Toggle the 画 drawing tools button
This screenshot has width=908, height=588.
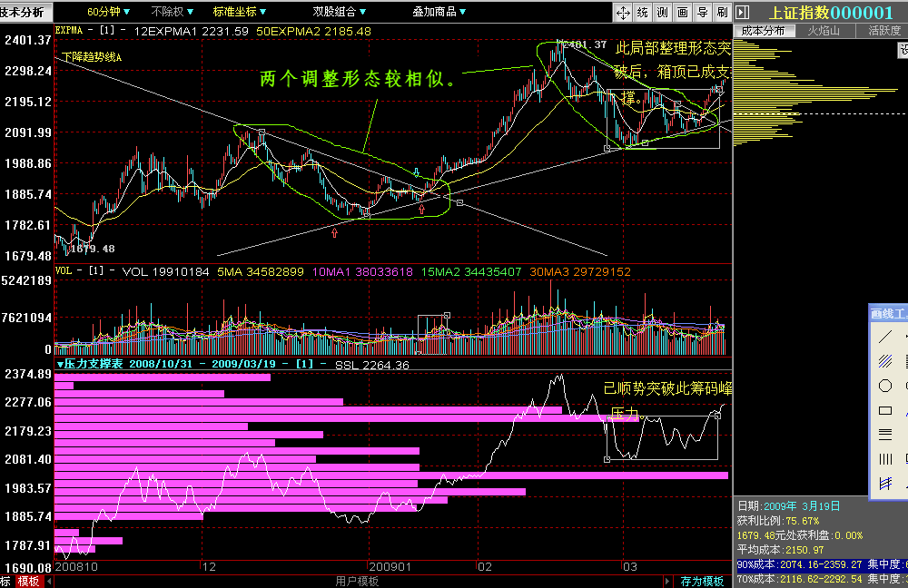click(683, 12)
